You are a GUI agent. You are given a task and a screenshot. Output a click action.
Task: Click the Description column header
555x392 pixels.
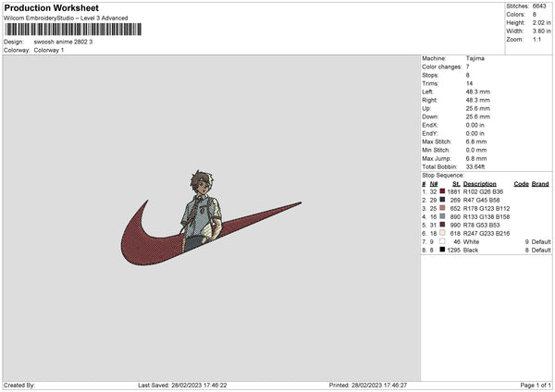[x=479, y=184]
